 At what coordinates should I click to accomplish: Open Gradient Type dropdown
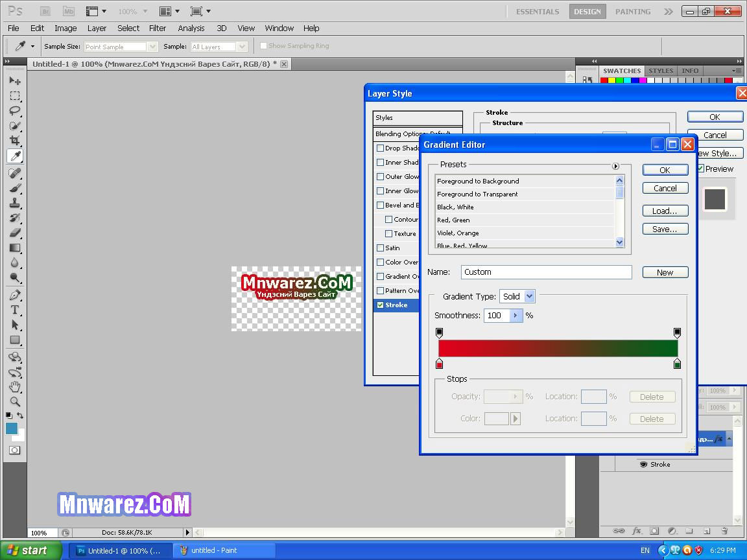coord(529,296)
